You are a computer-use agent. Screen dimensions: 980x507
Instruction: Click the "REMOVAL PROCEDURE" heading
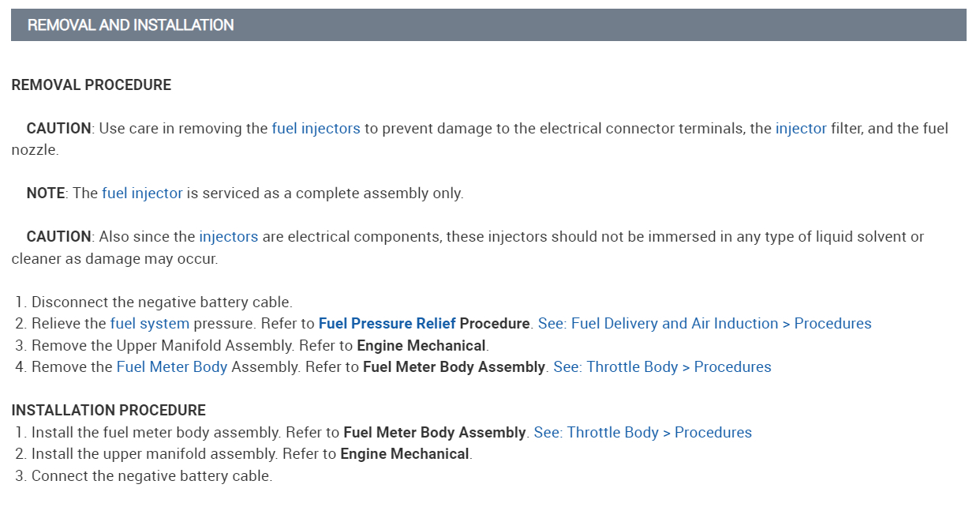pos(91,85)
